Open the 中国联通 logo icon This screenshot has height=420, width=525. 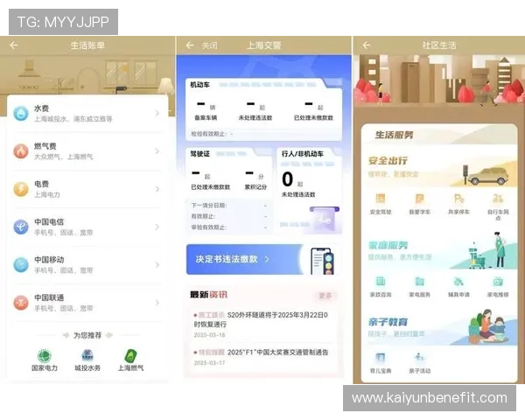coord(21,303)
